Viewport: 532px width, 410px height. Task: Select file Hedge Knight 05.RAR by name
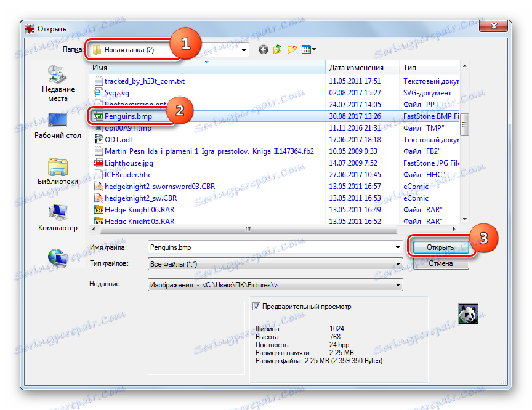139,221
